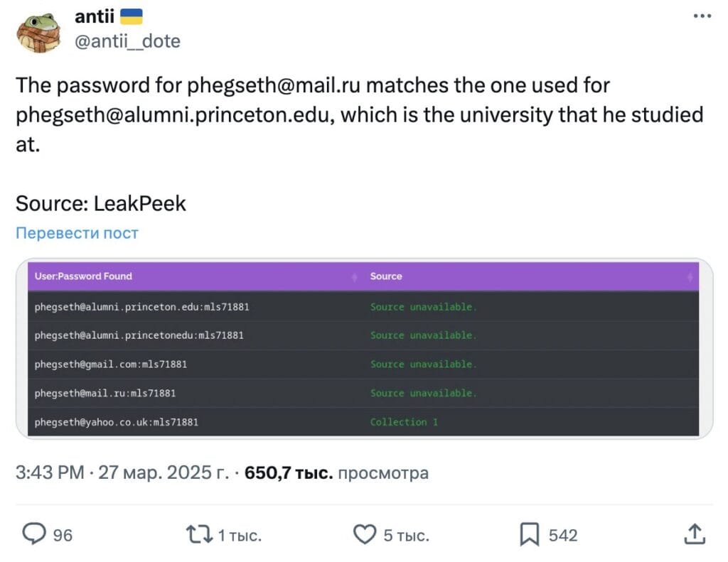
Task: Sort by Source column arrows
Action: [690, 277]
